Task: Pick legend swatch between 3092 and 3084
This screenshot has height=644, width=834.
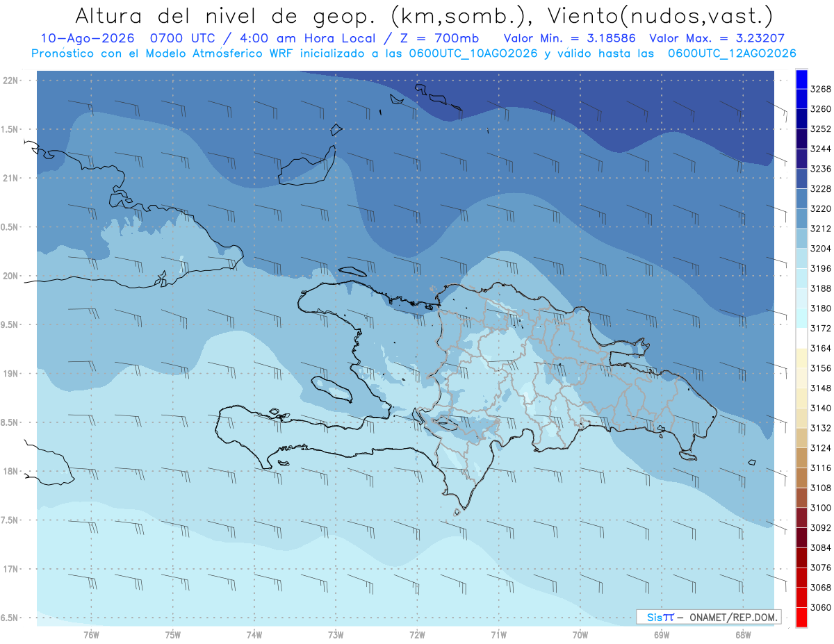Action: 801,538
